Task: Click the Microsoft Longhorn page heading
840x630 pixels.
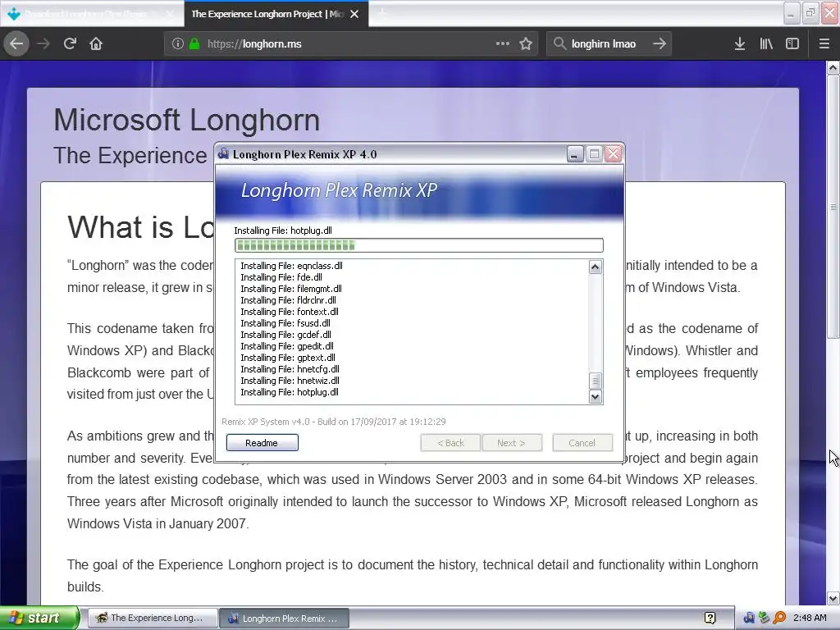Action: coord(186,120)
